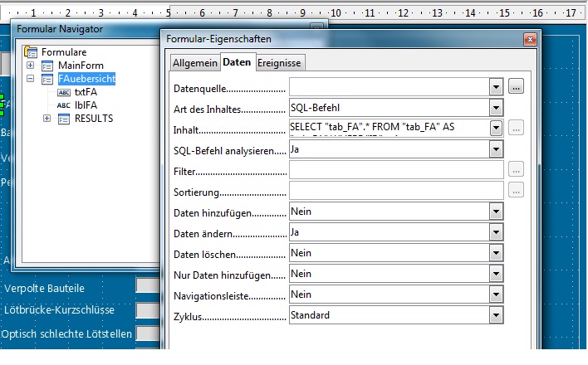Click the Filter input field
The height and width of the screenshot is (365, 588).
coord(396,170)
